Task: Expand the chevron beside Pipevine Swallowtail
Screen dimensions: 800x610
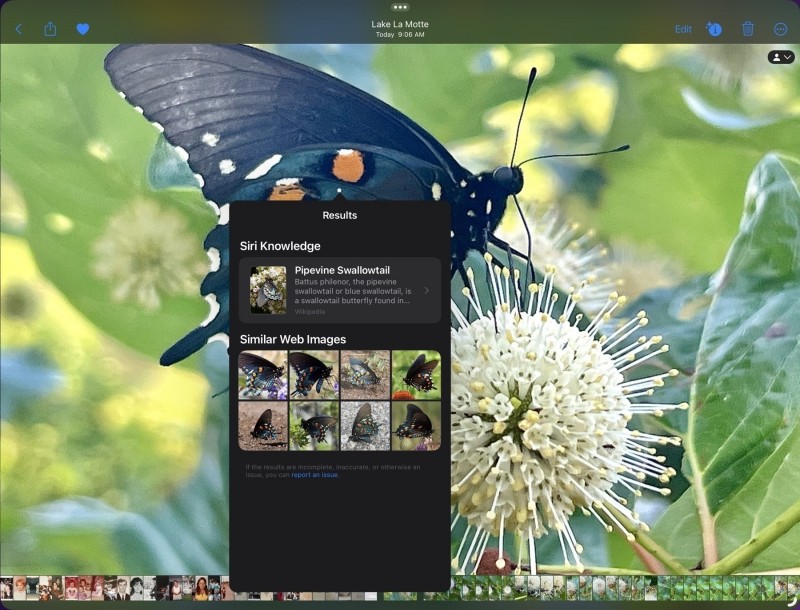Action: [427, 290]
